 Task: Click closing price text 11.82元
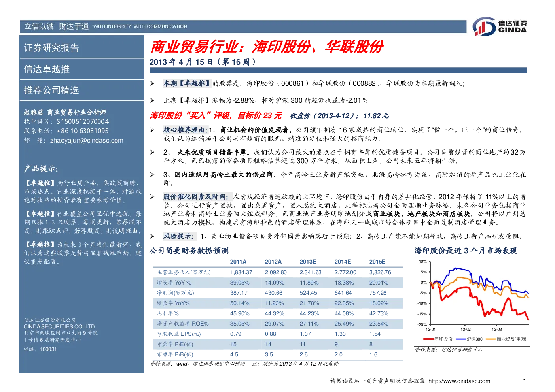(376, 116)
